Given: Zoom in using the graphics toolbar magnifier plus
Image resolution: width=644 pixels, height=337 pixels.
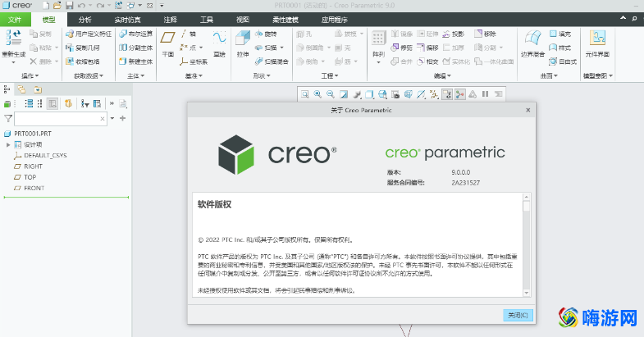Looking at the screenshot, I should 317,94.
